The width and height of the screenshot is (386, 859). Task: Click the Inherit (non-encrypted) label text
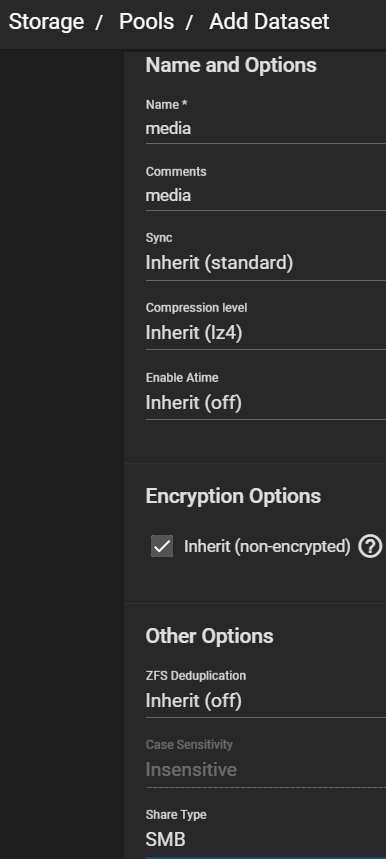pos(267,546)
